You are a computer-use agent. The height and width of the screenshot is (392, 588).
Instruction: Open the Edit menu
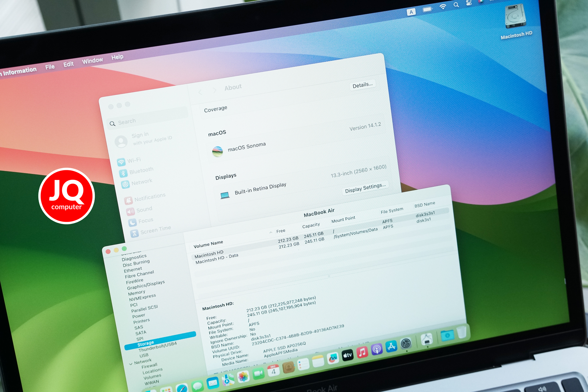[x=69, y=64]
